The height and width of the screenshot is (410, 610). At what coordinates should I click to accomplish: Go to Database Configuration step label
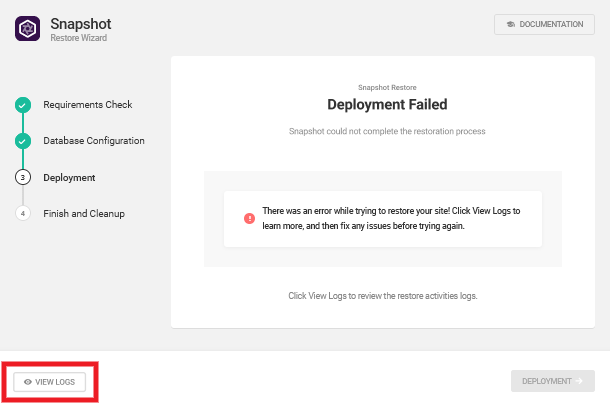[94, 141]
